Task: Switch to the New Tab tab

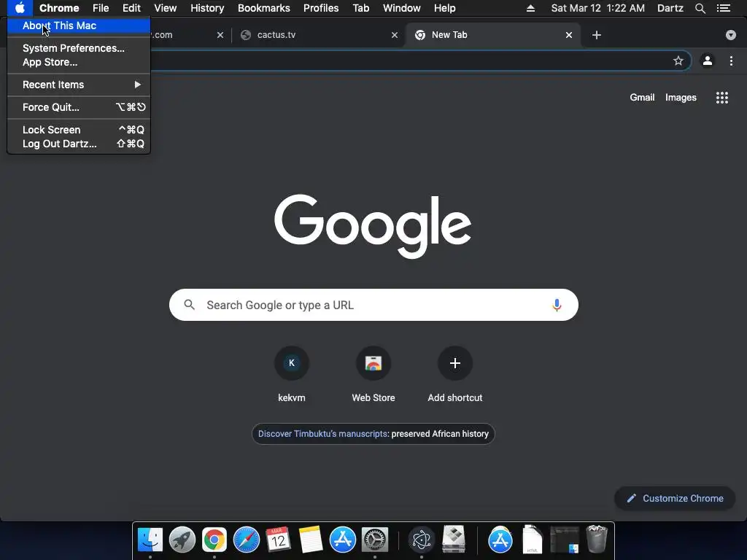Action: tap(493, 35)
